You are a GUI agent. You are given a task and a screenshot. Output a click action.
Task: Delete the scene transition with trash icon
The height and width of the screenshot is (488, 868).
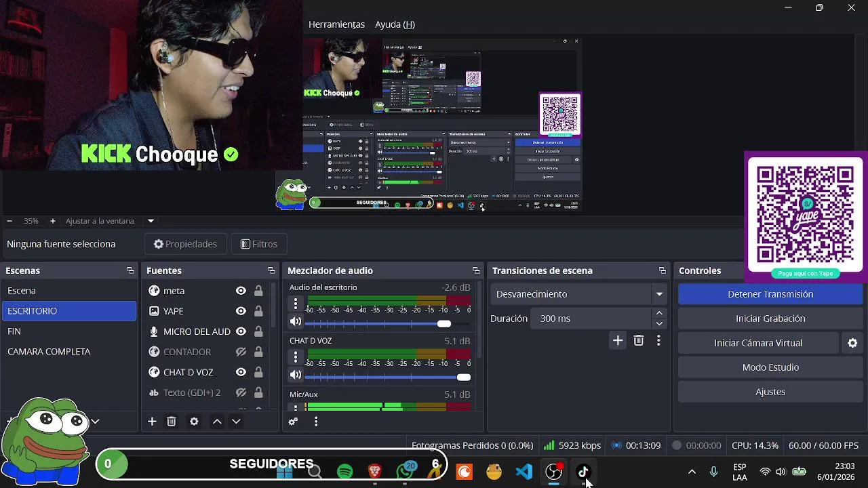(638, 341)
